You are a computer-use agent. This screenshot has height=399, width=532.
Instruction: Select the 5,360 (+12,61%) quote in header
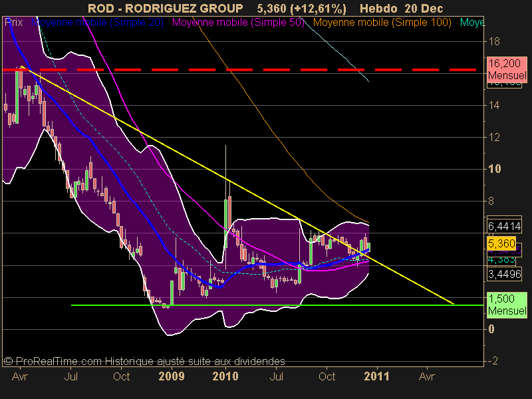click(302, 8)
